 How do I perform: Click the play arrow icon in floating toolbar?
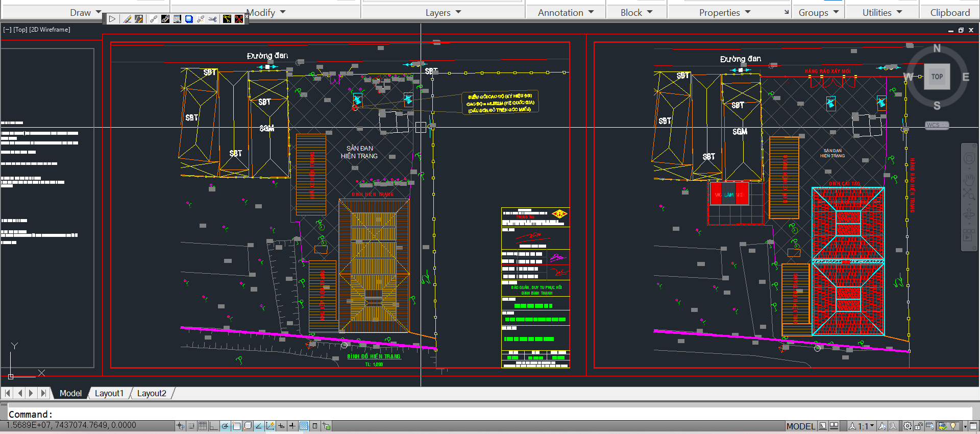pos(112,19)
